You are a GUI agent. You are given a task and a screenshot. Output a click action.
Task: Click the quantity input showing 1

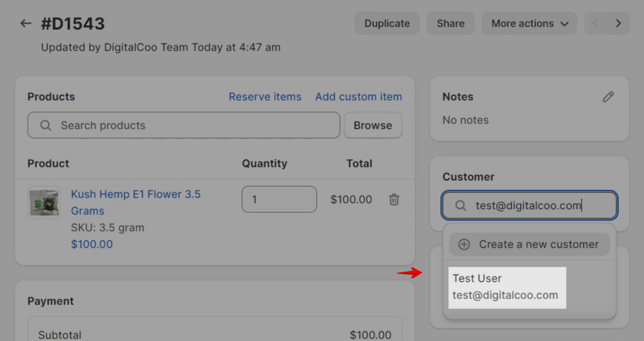(279, 199)
